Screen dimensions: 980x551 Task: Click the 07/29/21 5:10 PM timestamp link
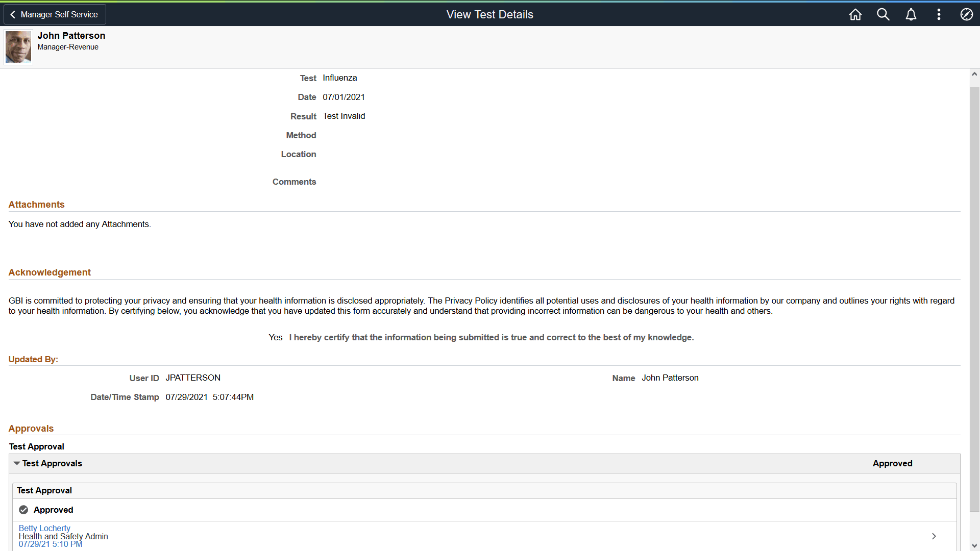[51, 544]
